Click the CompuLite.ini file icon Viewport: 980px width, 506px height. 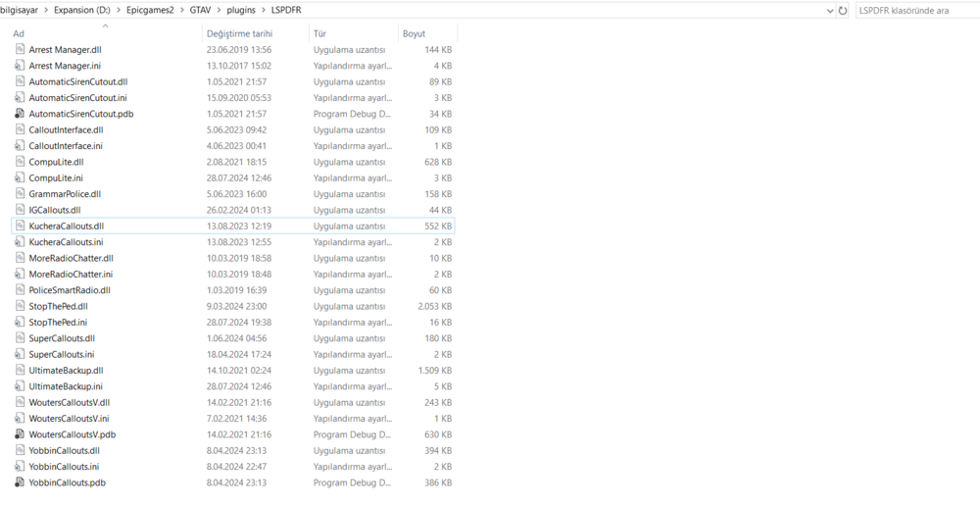20,177
